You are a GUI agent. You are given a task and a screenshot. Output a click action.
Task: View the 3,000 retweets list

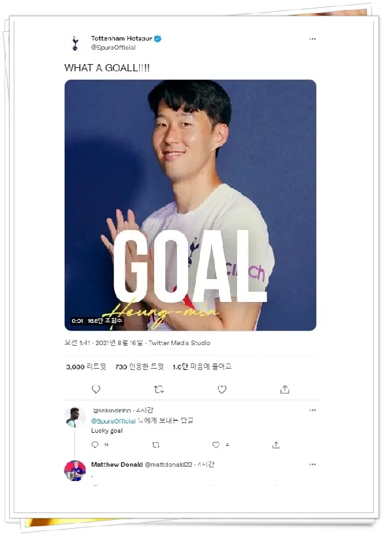[x=86, y=367]
